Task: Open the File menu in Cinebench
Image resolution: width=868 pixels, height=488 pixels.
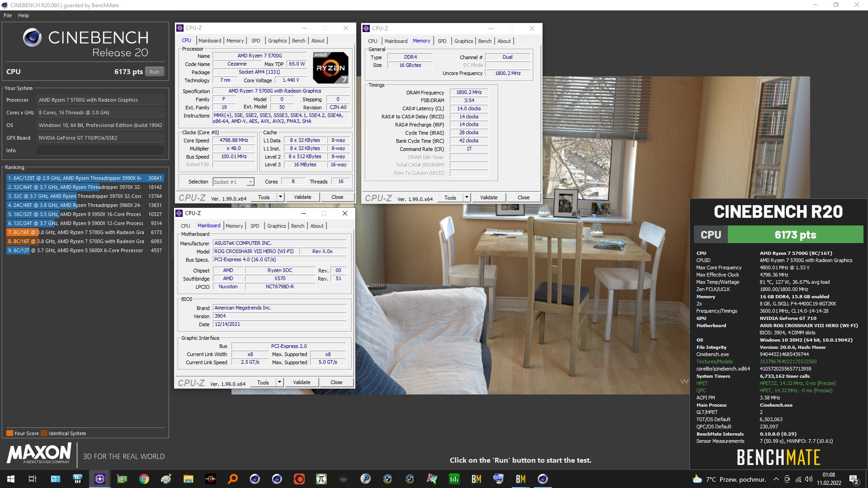Action: click(8, 15)
